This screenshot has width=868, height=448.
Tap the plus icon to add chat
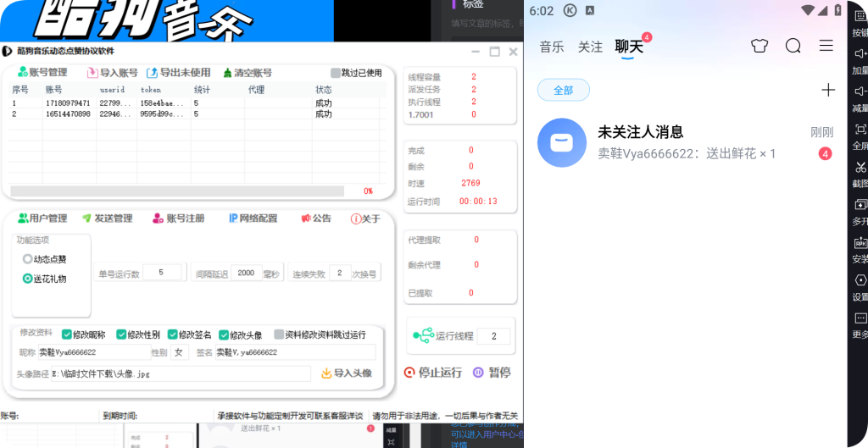click(x=828, y=90)
